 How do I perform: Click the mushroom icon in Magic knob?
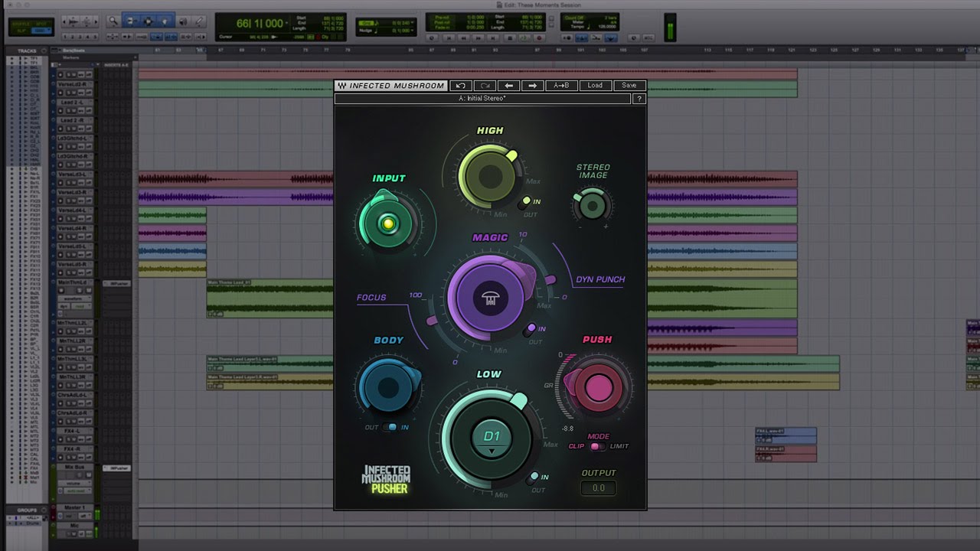click(489, 298)
